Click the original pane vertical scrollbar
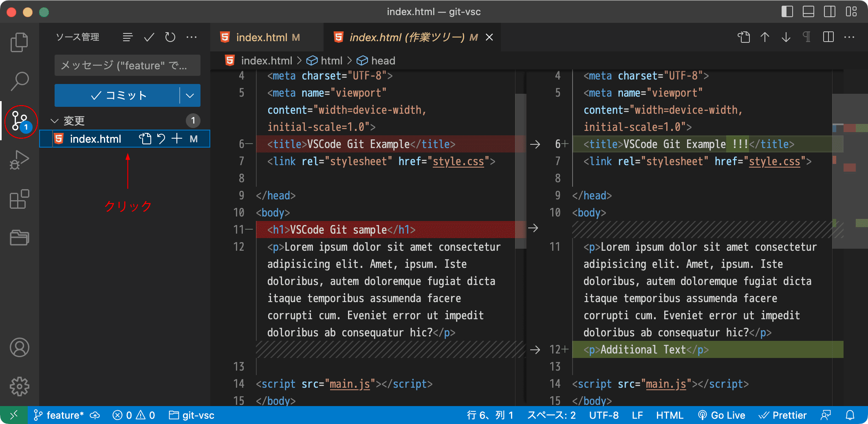 tap(521, 171)
